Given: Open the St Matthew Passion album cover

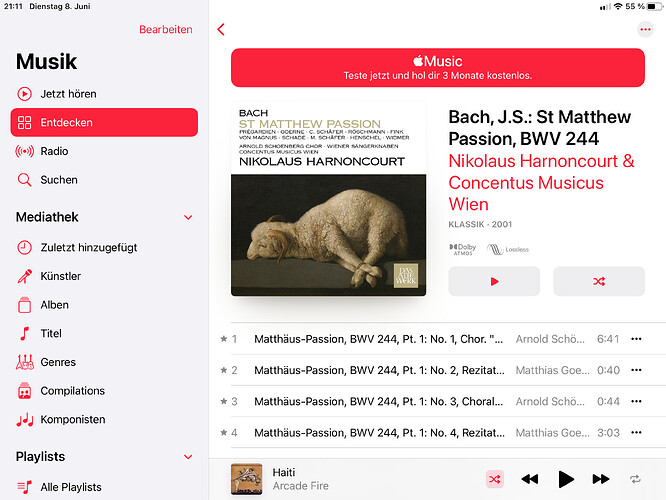Looking at the screenshot, I should click(x=328, y=198).
